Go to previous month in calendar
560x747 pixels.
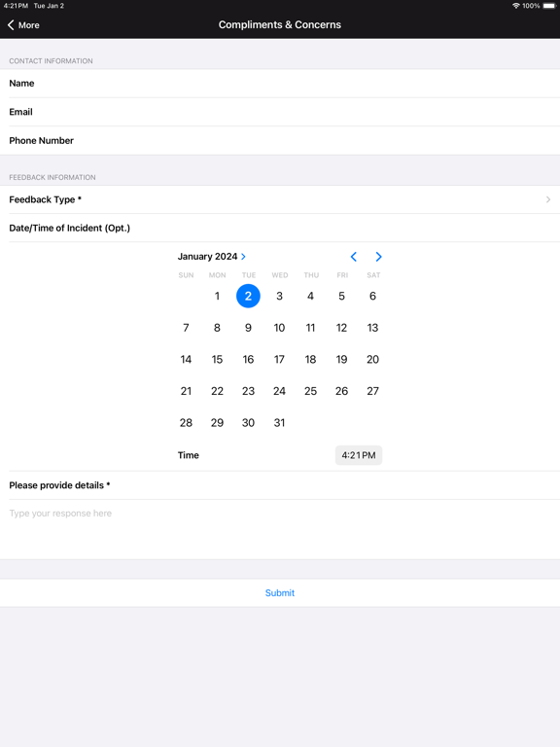353,257
